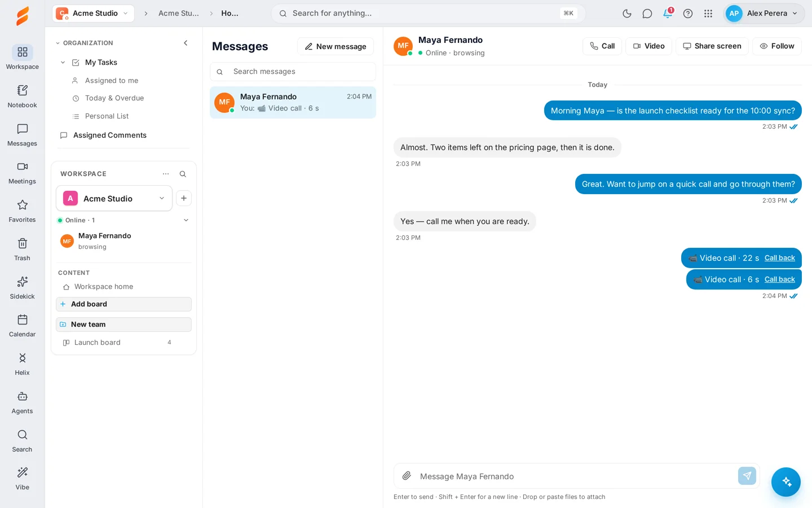
Task: Open Today & Overdue tasks
Action: pyautogui.click(x=114, y=98)
